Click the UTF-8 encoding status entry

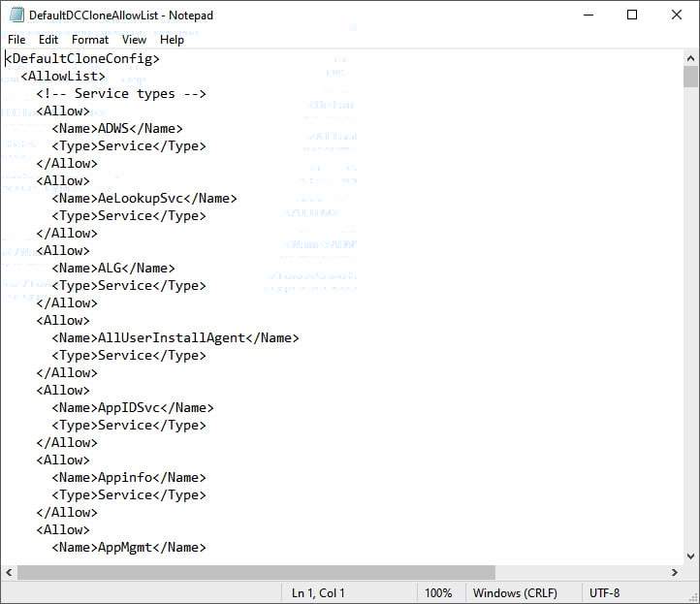coord(604,593)
